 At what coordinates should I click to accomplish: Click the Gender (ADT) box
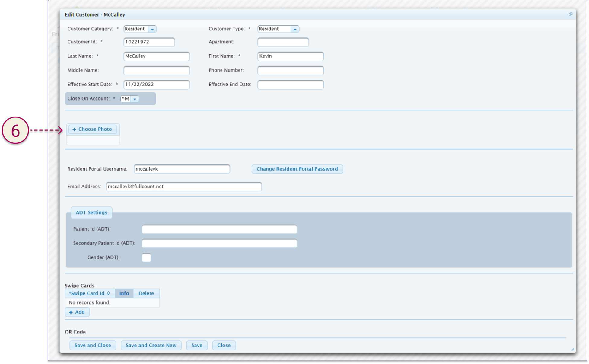pyautogui.click(x=146, y=257)
